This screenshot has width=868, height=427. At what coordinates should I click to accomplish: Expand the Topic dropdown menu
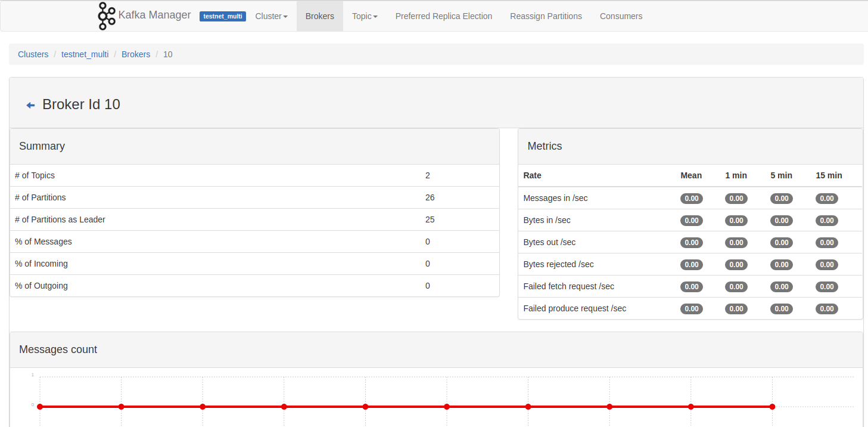coord(365,16)
